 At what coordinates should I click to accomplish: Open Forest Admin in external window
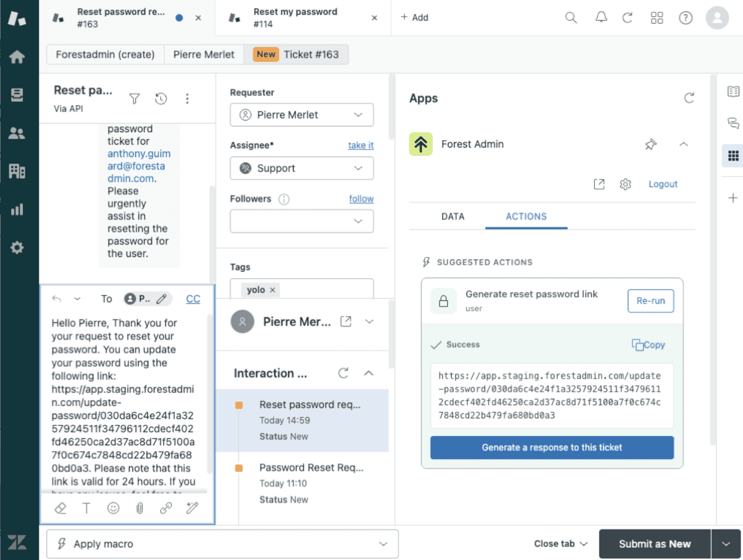point(599,184)
